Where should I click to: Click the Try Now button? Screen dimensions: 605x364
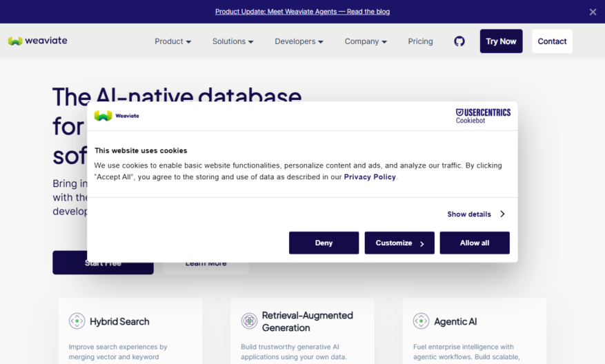click(x=501, y=41)
